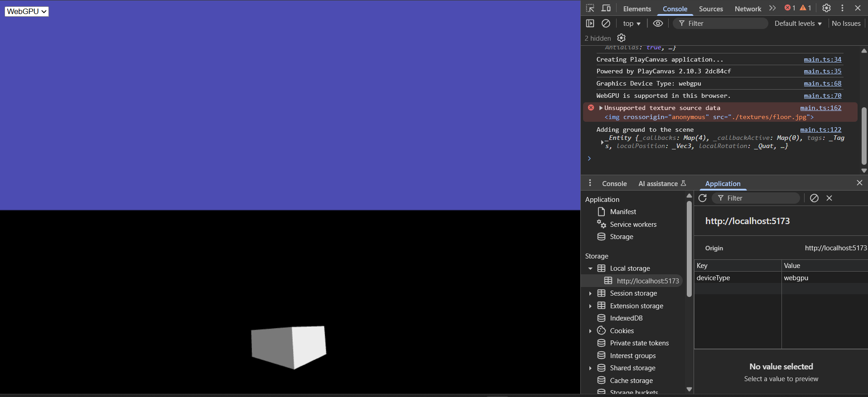Click the eye live expression icon
Image resolution: width=868 pixels, height=397 pixels.
point(658,24)
